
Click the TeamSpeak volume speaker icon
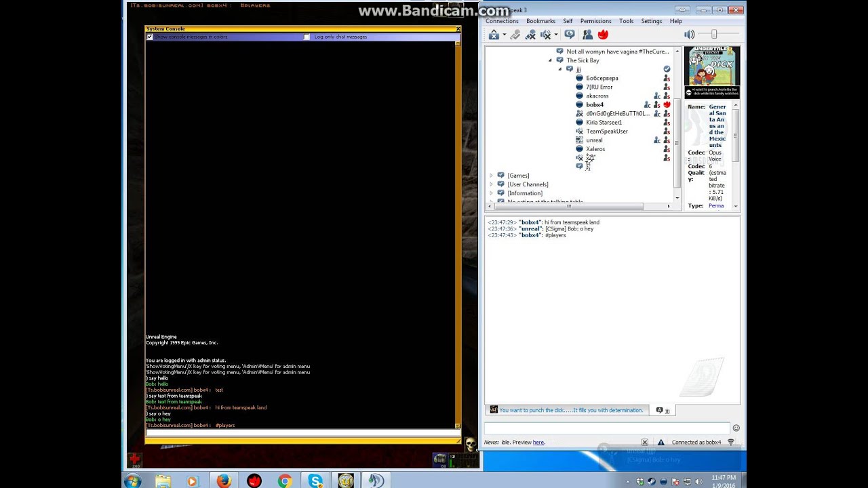coord(689,35)
